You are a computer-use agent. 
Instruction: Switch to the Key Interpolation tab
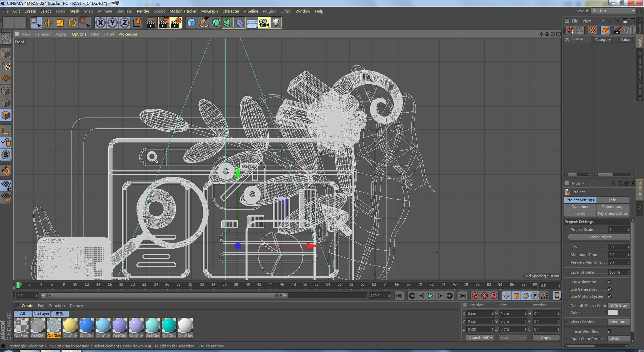coord(613,213)
